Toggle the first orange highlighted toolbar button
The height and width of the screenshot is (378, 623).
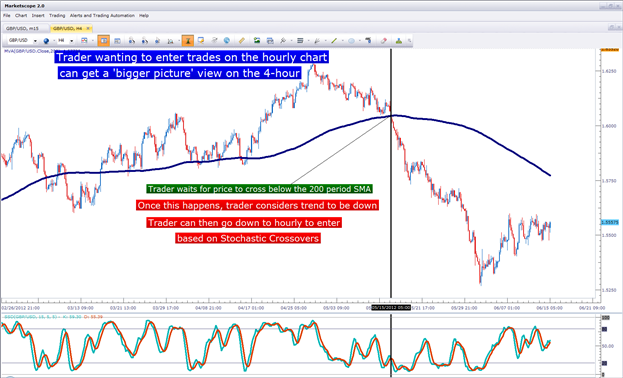[104, 41]
